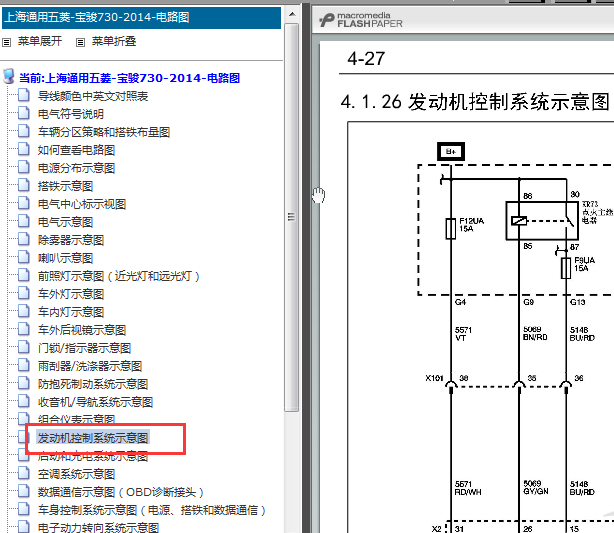Image resolution: width=614 pixels, height=533 pixels.
Task: Click page icon beside 车外灯示意图
Action: pos(23,293)
